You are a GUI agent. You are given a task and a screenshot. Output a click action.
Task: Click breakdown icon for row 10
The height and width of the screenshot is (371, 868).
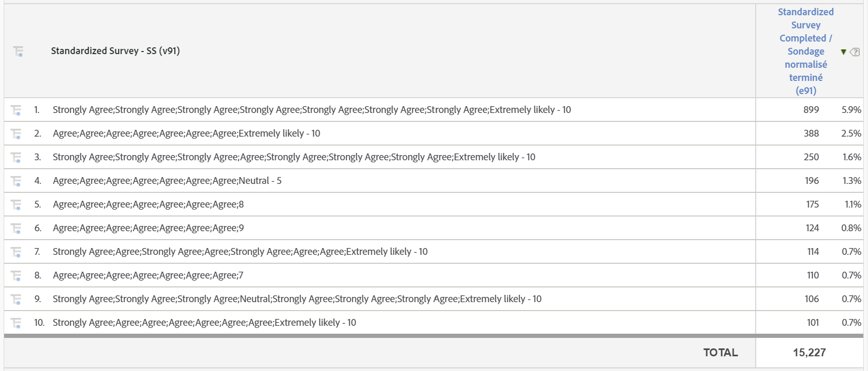tap(16, 323)
